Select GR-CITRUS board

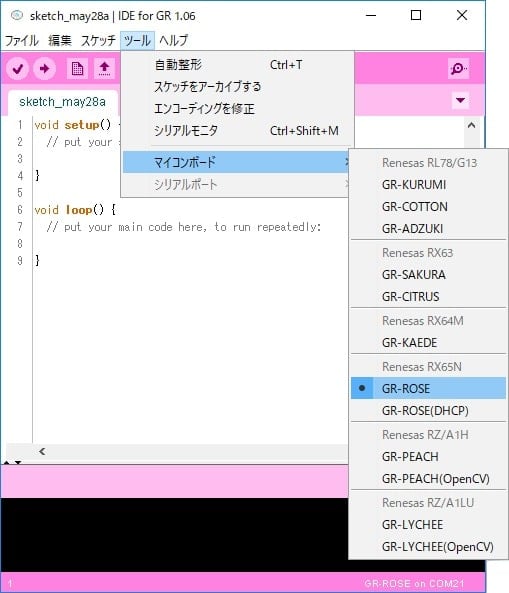click(428, 296)
